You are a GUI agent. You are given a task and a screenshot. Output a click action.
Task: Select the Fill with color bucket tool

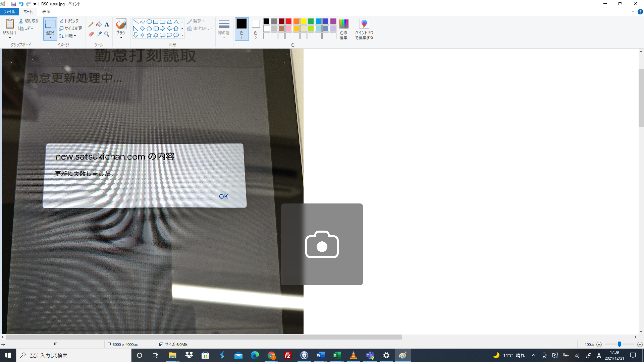[99, 24]
